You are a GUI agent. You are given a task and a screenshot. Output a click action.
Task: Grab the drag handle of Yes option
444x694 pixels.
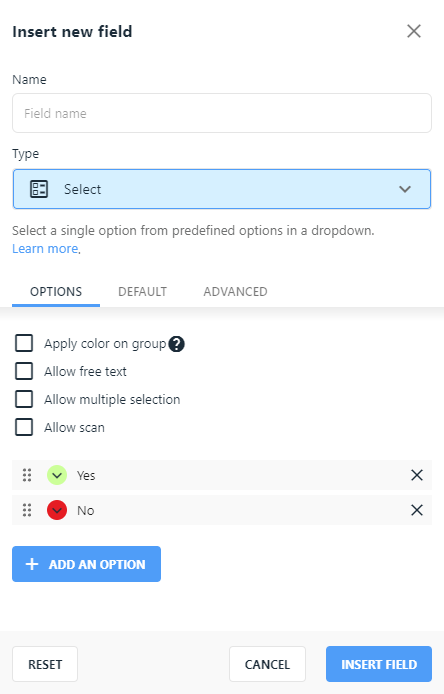(x=27, y=475)
